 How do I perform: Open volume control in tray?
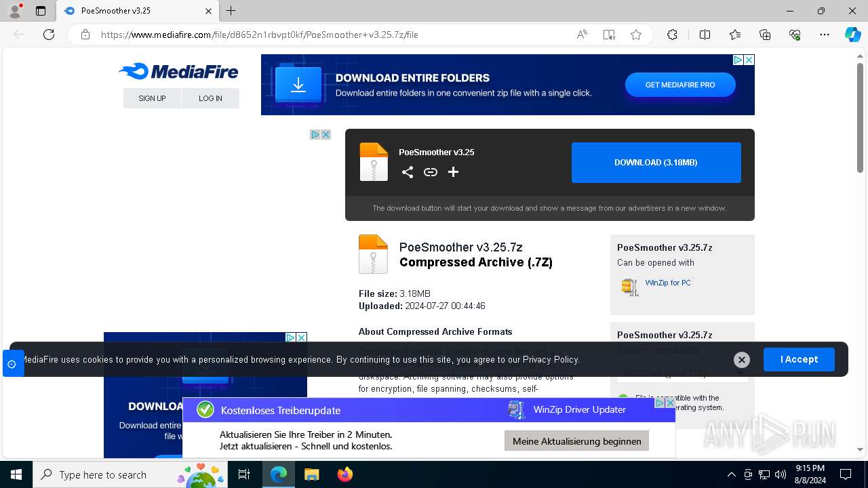[781, 474]
